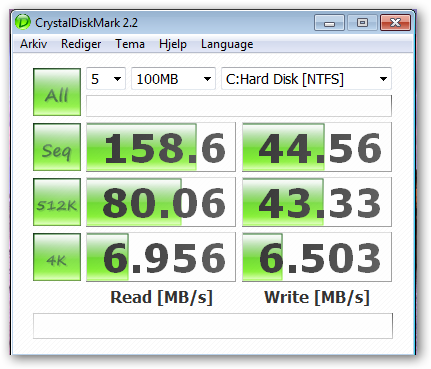Run all benchmarks with All button
431x369 pixels.
(57, 92)
